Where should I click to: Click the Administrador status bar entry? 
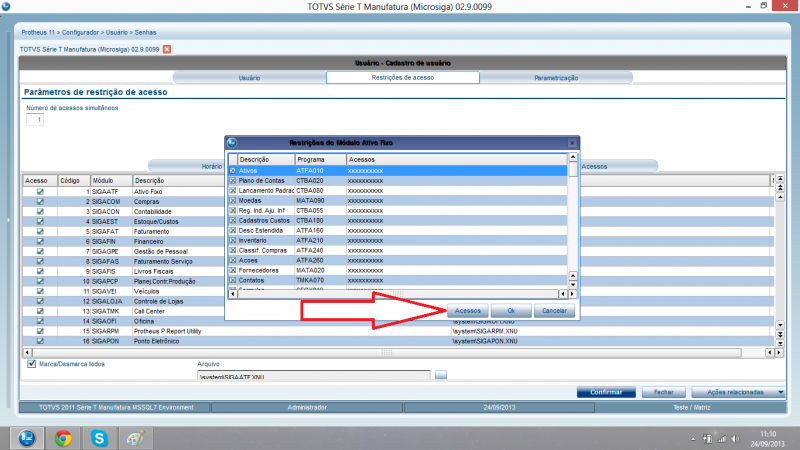coord(307,408)
